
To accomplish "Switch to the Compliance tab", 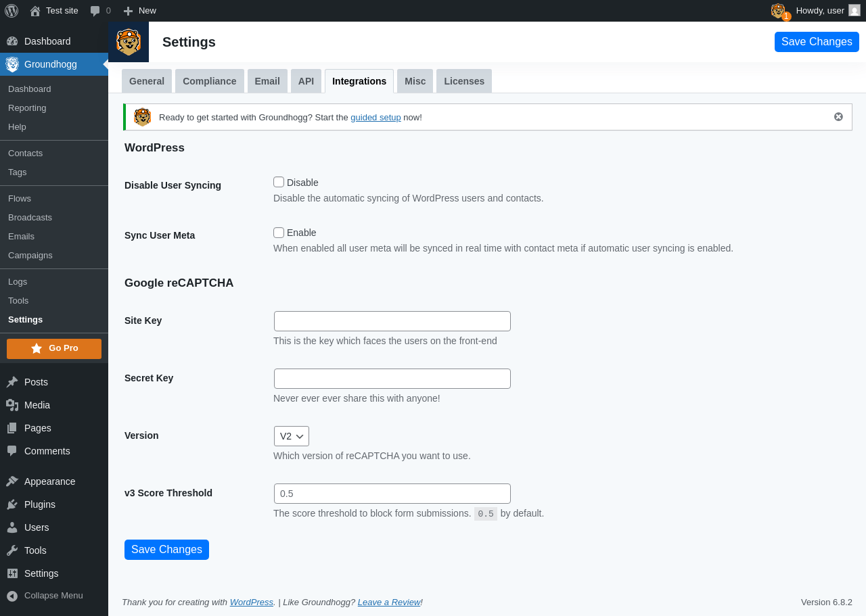I will tap(210, 81).
